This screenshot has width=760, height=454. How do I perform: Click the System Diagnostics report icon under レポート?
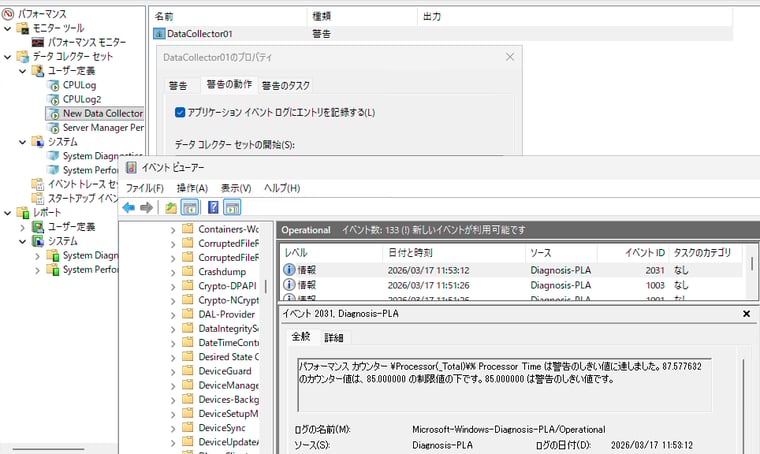53,255
